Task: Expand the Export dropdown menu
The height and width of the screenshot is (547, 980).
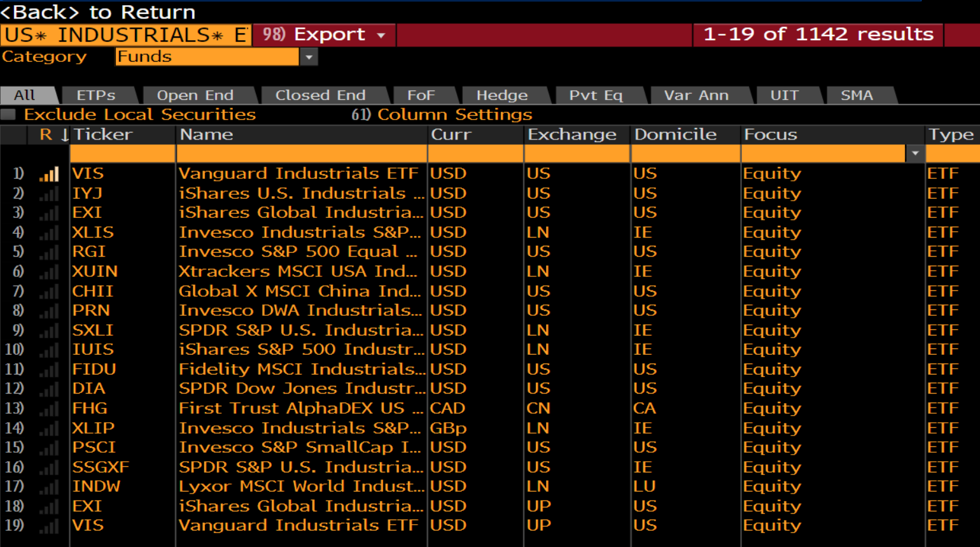Action: pos(381,35)
